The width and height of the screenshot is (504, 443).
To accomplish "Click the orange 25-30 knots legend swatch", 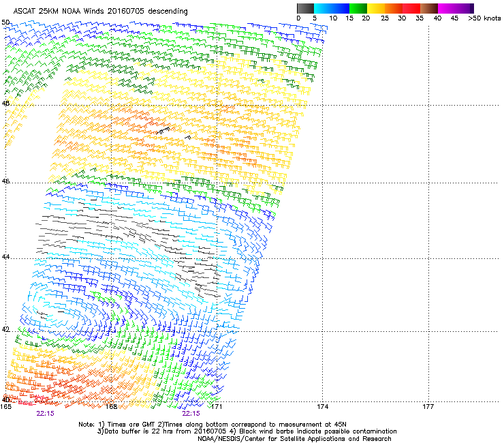I will [x=394, y=8].
